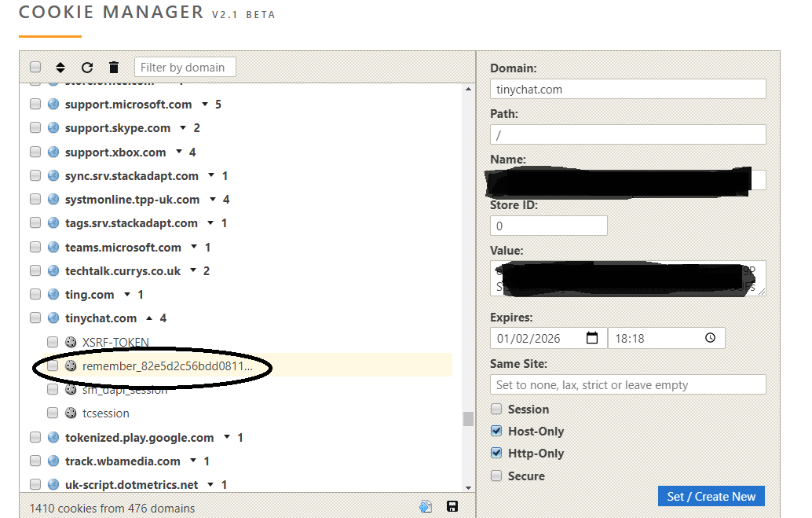Click the sort up/down arrows icon
This screenshot has width=812, height=518.
click(x=60, y=68)
